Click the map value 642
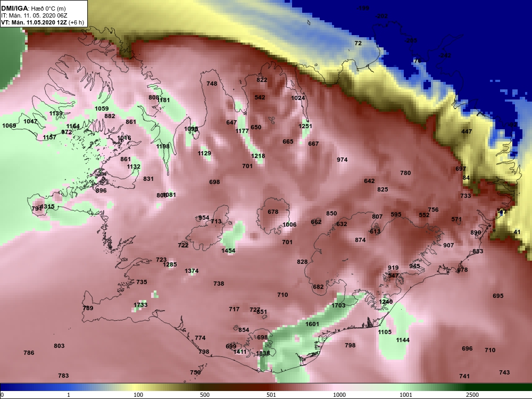 (370, 181)
